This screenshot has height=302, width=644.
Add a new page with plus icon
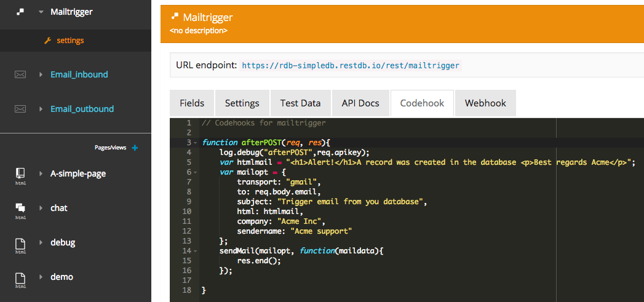click(x=135, y=148)
